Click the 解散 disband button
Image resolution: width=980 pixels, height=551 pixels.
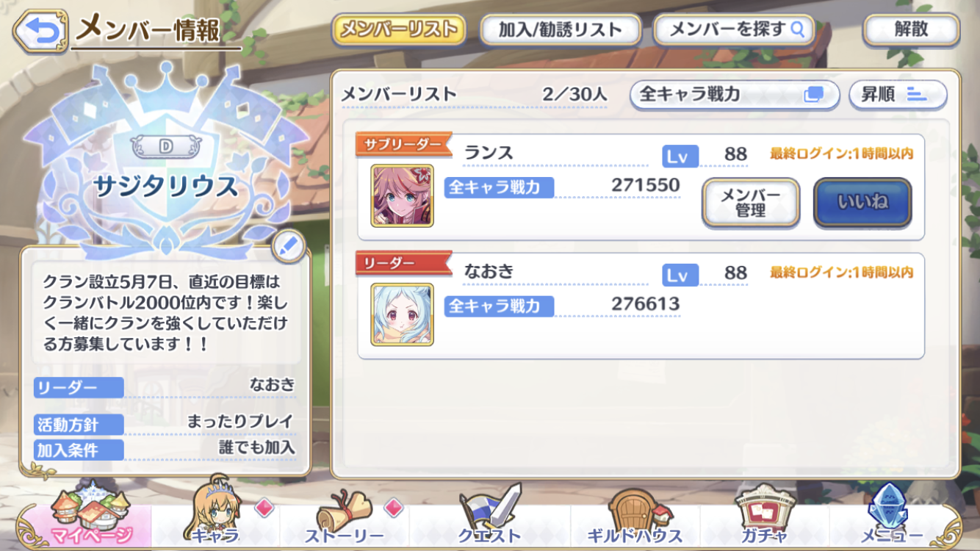pos(911,29)
